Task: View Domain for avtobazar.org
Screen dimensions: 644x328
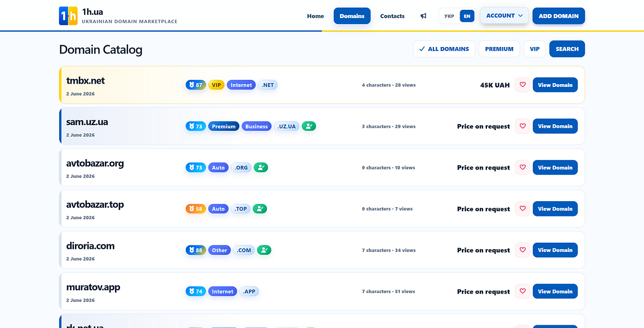Action: click(555, 167)
